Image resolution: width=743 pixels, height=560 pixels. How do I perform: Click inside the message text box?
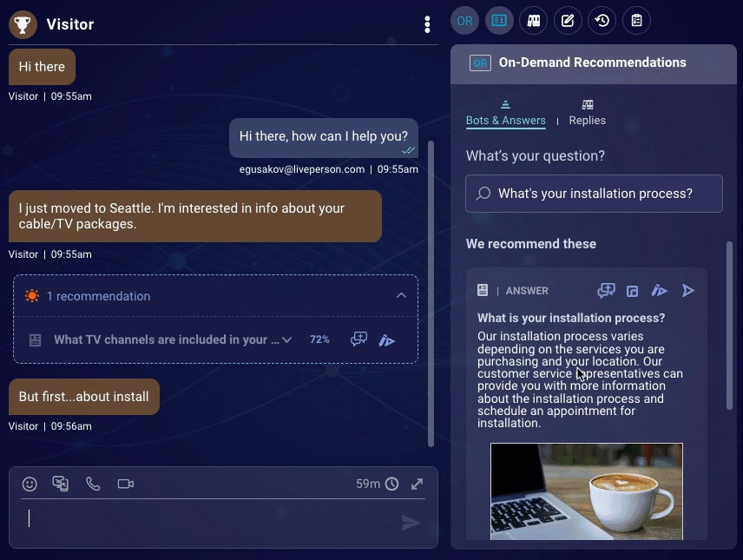(208, 519)
